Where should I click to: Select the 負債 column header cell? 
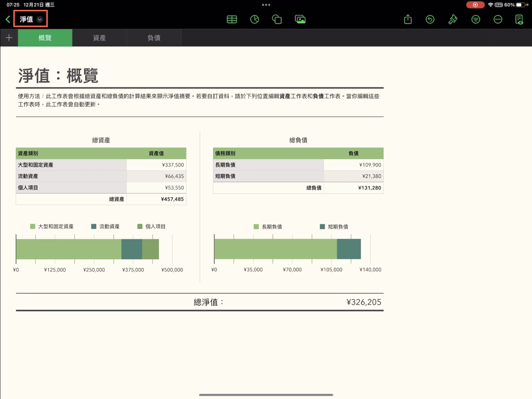[354, 153]
